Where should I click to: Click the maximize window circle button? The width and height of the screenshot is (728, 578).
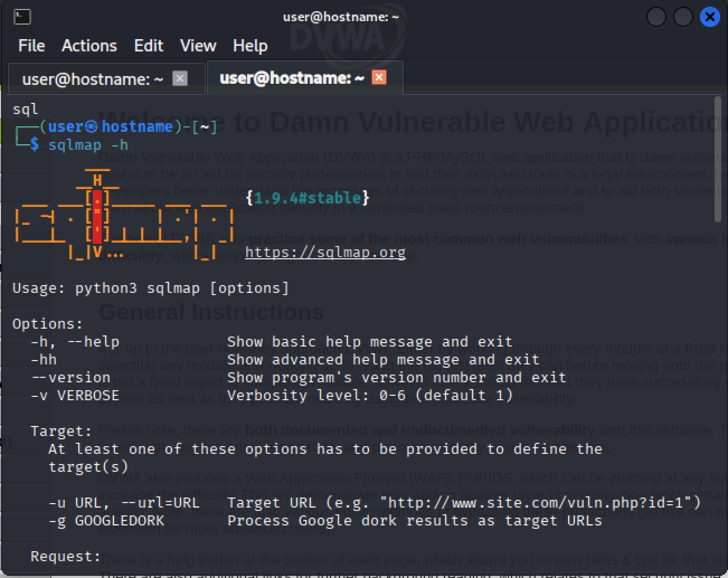[683, 17]
